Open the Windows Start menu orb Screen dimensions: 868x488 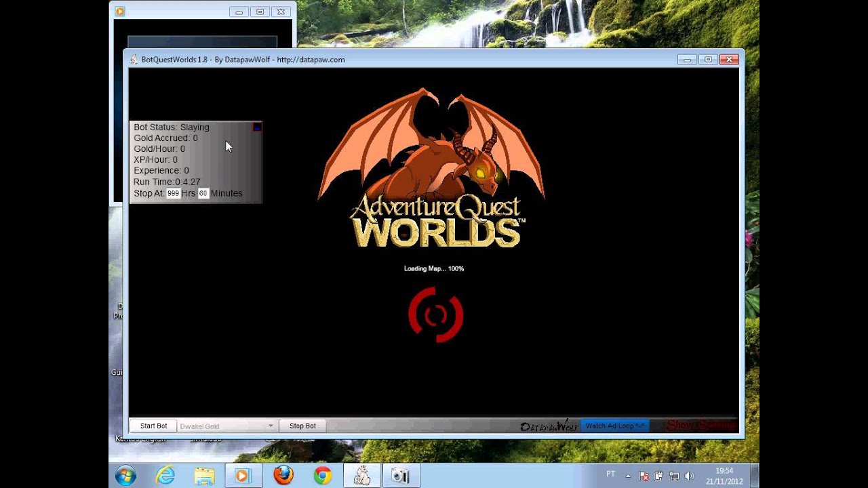(125, 476)
